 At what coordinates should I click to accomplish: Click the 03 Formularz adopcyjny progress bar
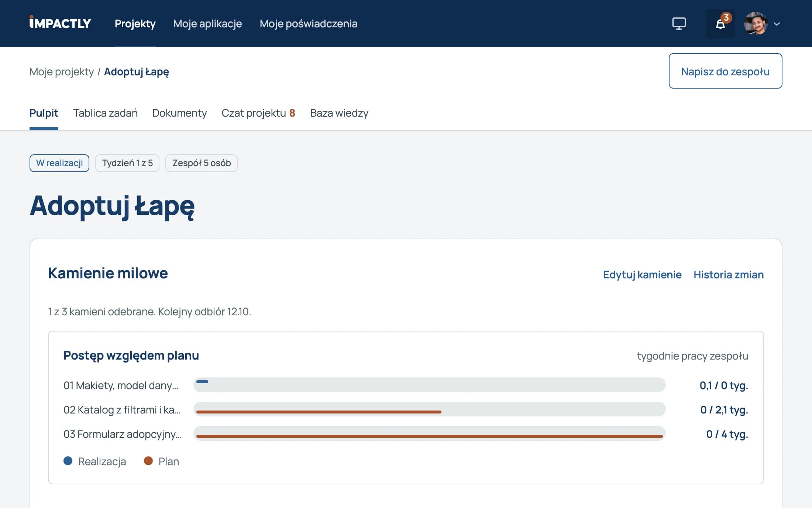(429, 433)
